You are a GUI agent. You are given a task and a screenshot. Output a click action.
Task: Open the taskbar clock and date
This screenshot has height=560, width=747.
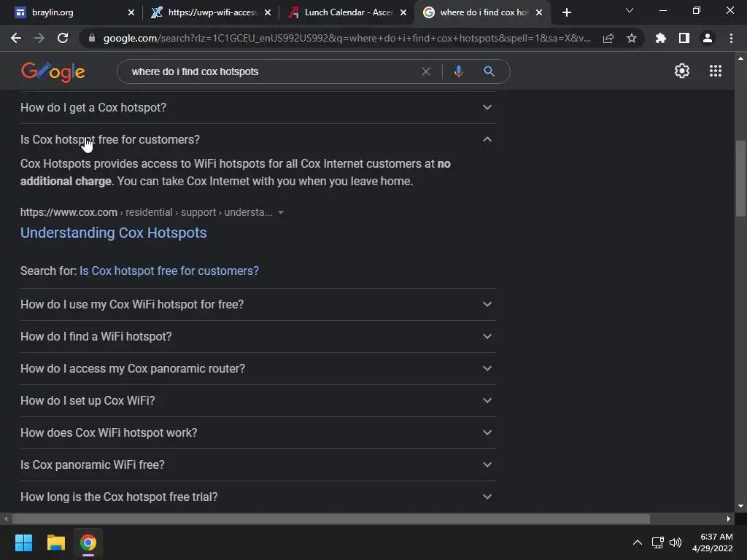(x=713, y=542)
